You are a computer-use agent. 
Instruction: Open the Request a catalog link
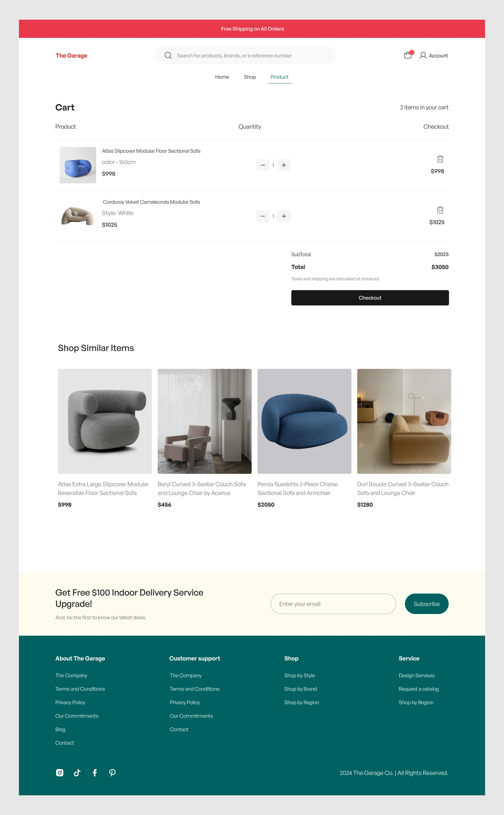click(x=418, y=689)
